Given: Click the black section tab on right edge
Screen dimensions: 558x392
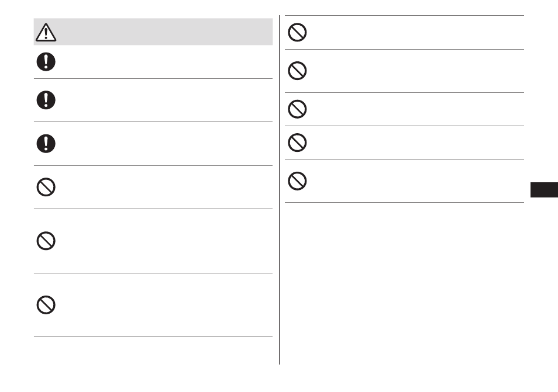Looking at the screenshot, I should tap(544, 190).
